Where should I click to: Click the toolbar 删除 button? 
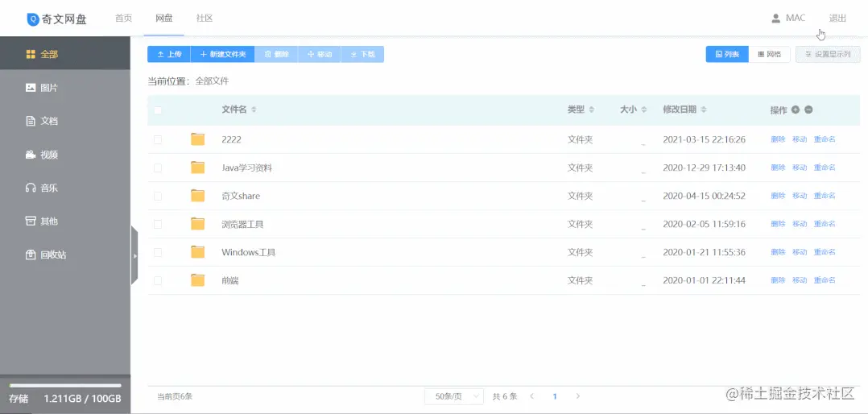coord(276,54)
